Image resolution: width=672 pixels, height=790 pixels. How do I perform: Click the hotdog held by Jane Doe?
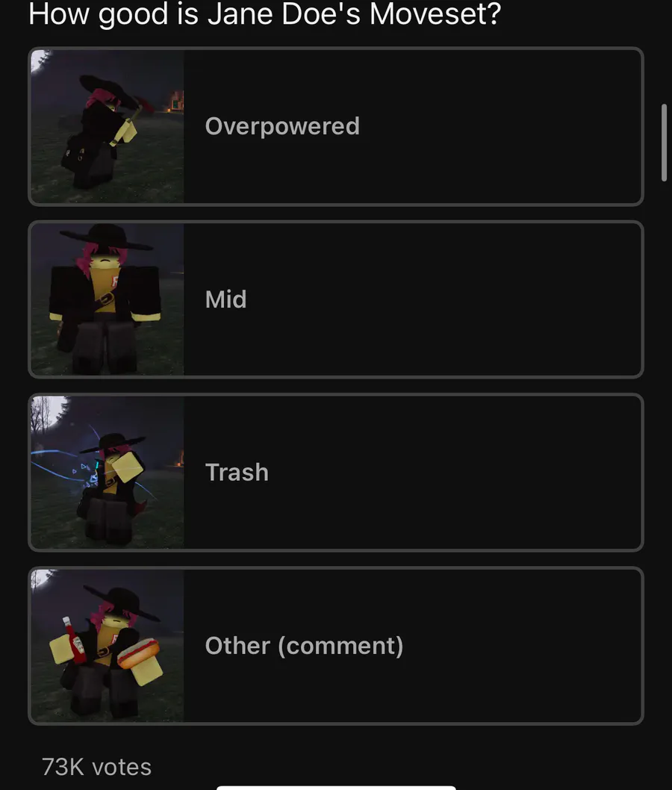[139, 653]
